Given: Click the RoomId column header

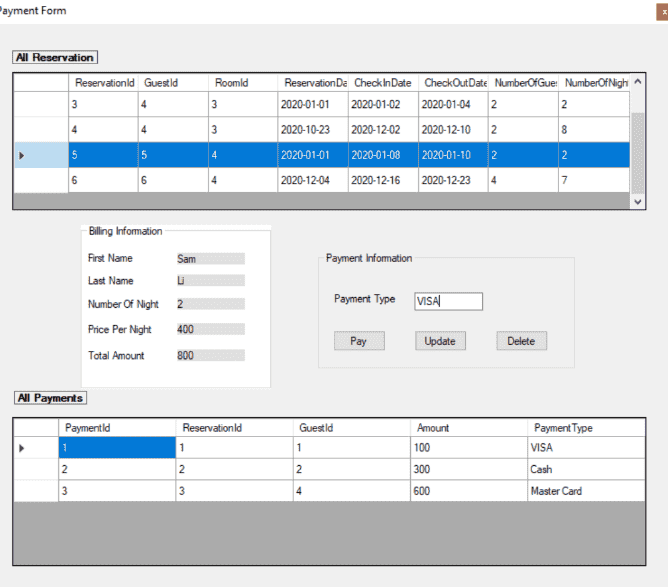Looking at the screenshot, I should point(243,83).
